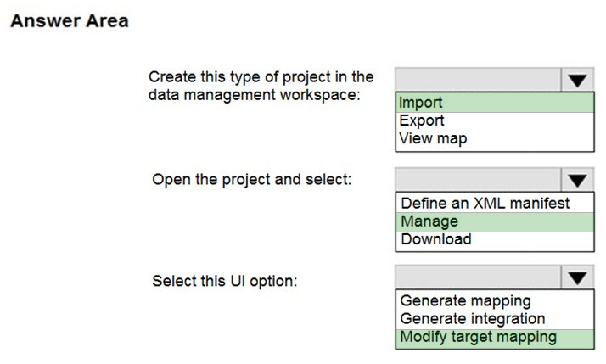606x364 pixels.
Task: Click the 'data management workspace:' text line
Action: pos(255,95)
